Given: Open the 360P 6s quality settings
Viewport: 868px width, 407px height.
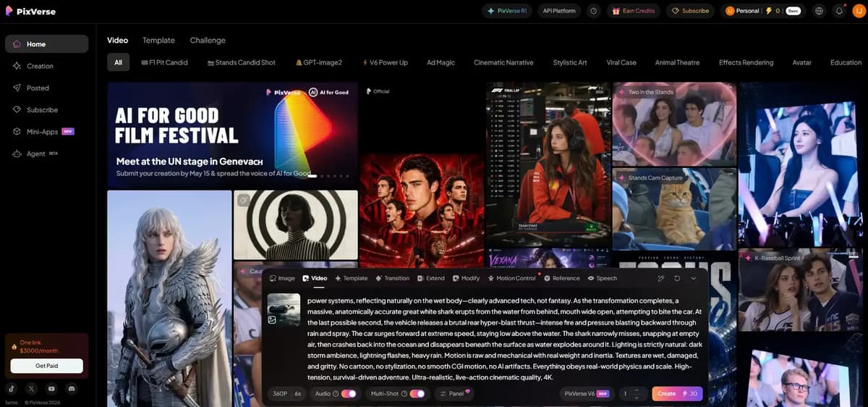Looking at the screenshot, I should click(x=286, y=393).
